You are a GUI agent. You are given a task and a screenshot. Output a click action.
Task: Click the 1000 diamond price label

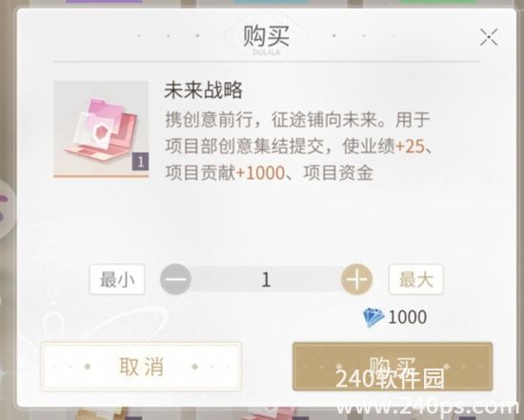pyautogui.click(x=407, y=317)
